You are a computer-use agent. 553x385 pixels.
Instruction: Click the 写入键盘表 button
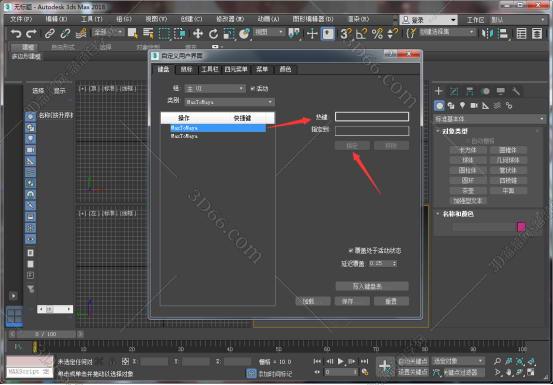(372, 286)
